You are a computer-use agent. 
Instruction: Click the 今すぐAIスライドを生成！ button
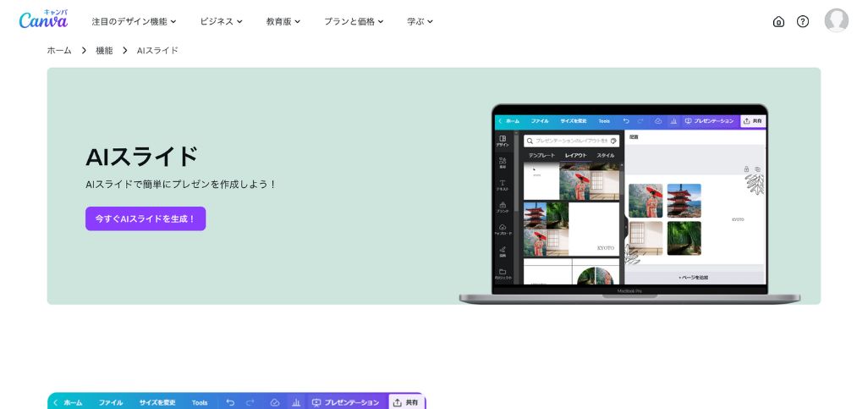click(146, 219)
